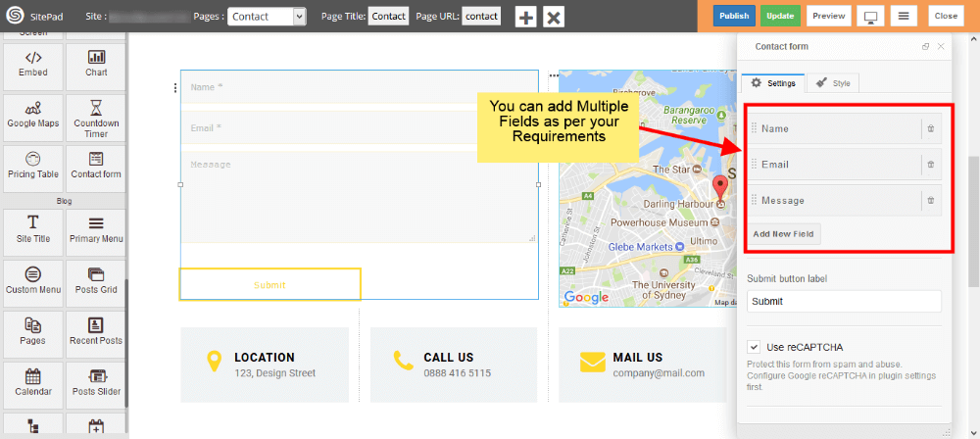Switch to the Settings tab

click(x=773, y=83)
